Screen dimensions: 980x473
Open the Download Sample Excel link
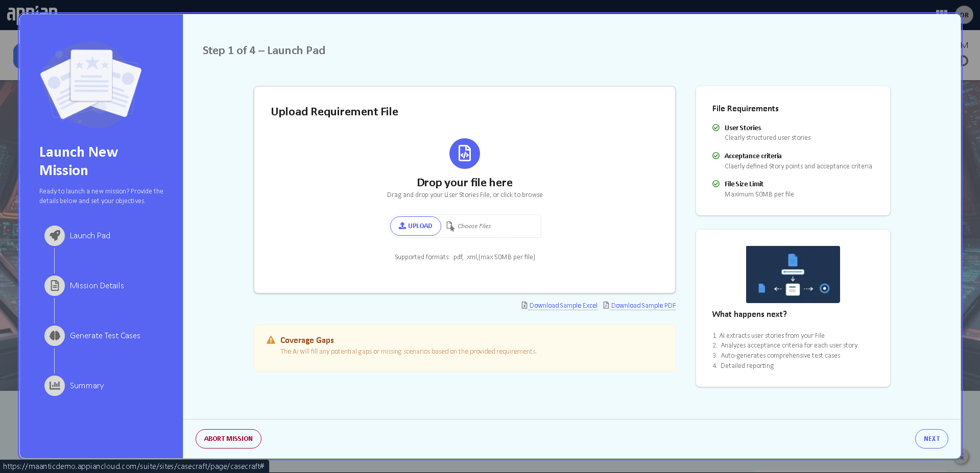[563, 306]
